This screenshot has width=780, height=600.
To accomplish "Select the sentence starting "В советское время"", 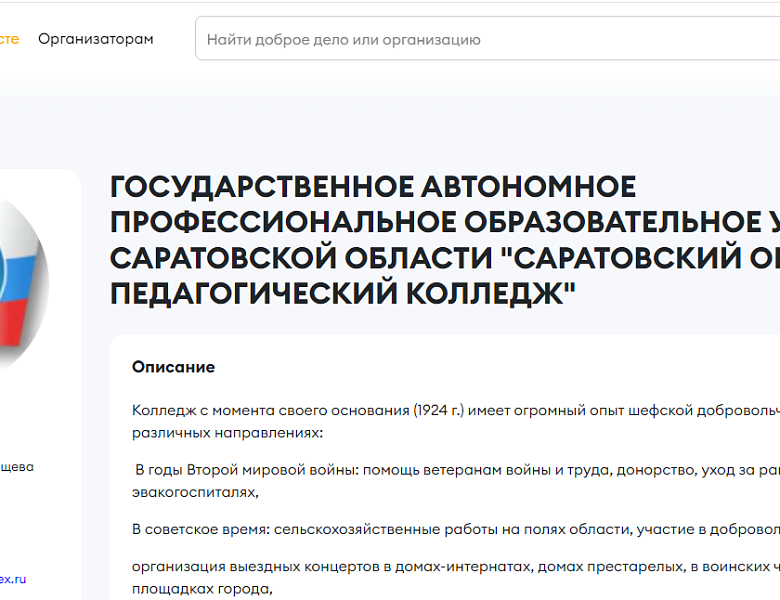I will 456,529.
